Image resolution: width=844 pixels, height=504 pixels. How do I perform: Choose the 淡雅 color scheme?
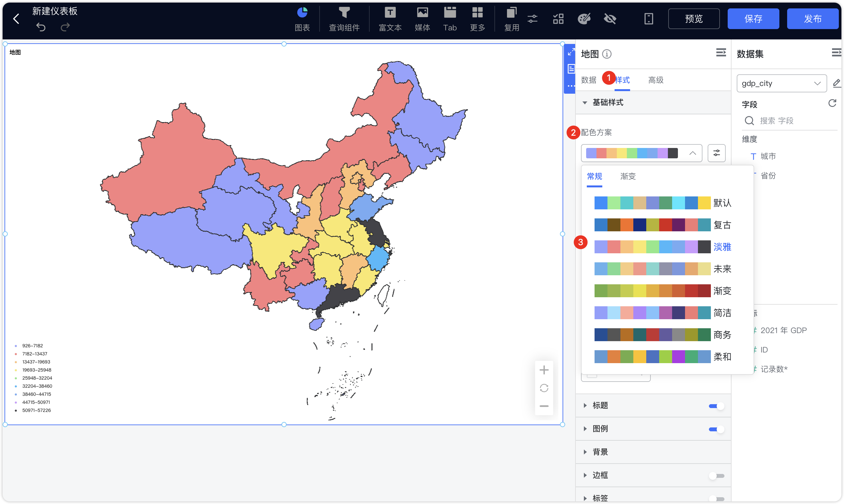(662, 247)
